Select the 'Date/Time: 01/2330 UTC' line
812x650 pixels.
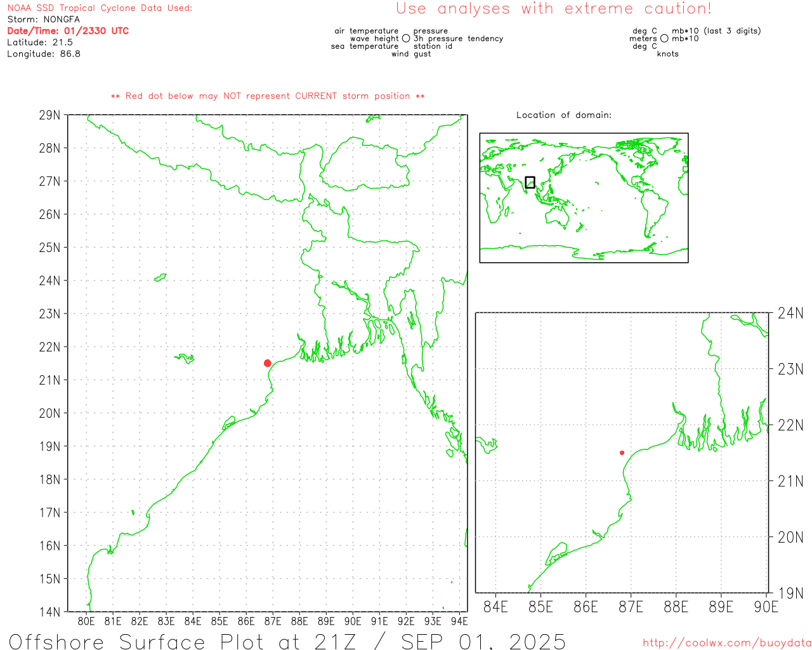click(x=68, y=31)
